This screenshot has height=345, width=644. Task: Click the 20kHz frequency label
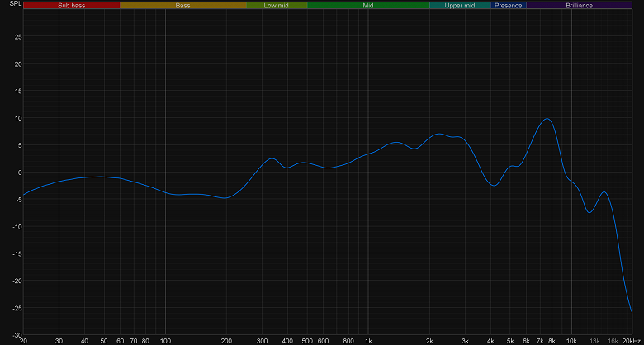point(633,341)
